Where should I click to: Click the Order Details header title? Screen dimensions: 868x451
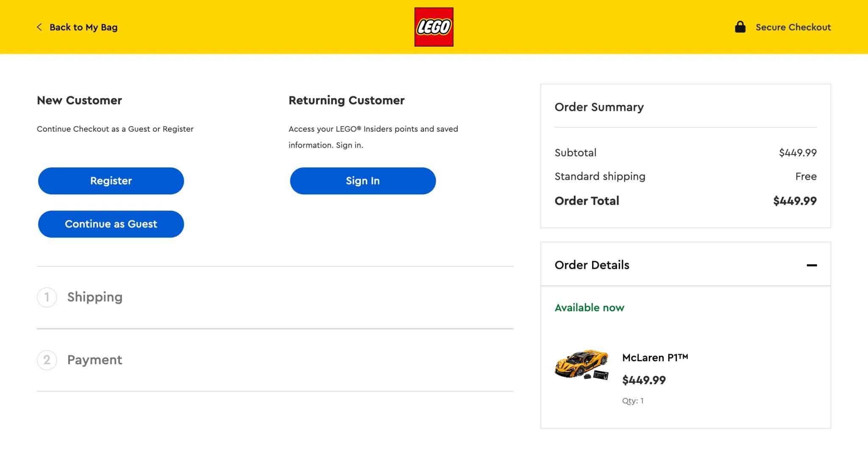pyautogui.click(x=592, y=265)
